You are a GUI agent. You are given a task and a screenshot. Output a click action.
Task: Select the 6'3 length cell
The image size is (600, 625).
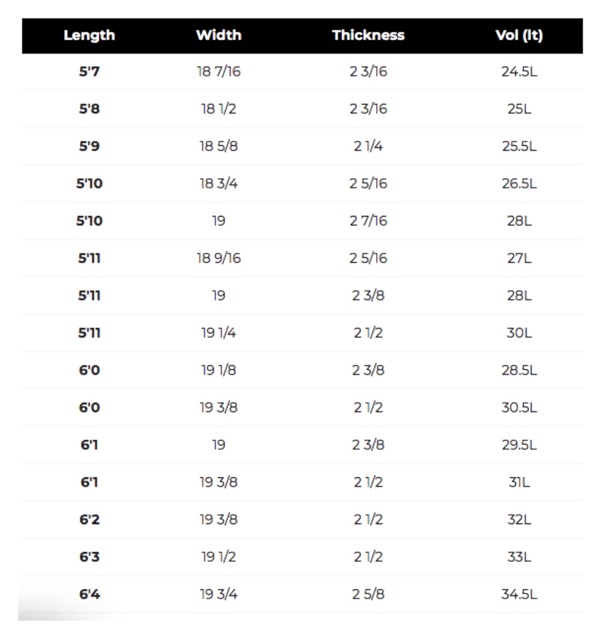click(x=89, y=557)
